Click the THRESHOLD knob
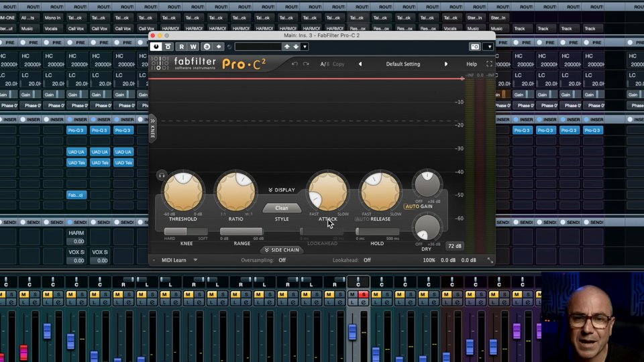 183,192
